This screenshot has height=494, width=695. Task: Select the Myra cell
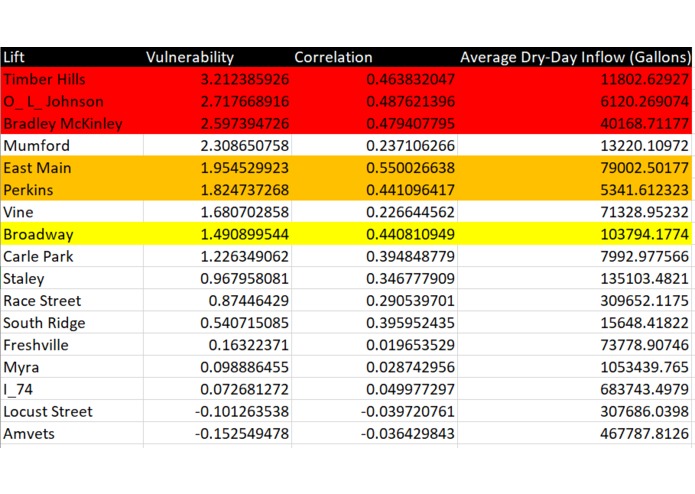click(x=72, y=367)
